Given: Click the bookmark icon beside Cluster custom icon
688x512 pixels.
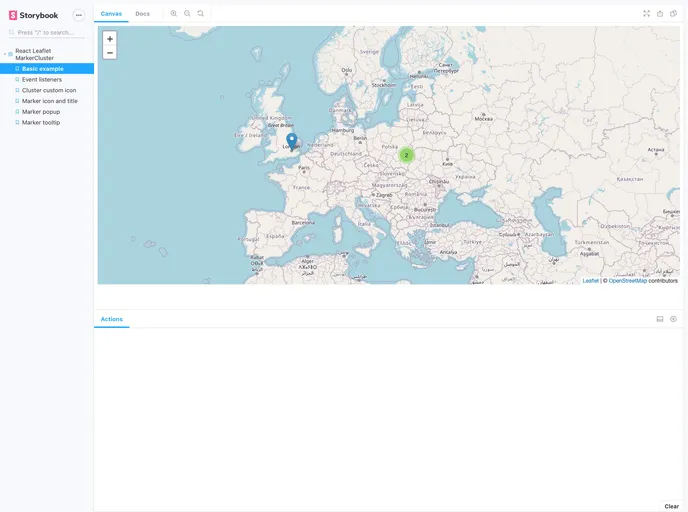Looking at the screenshot, I should [18, 90].
